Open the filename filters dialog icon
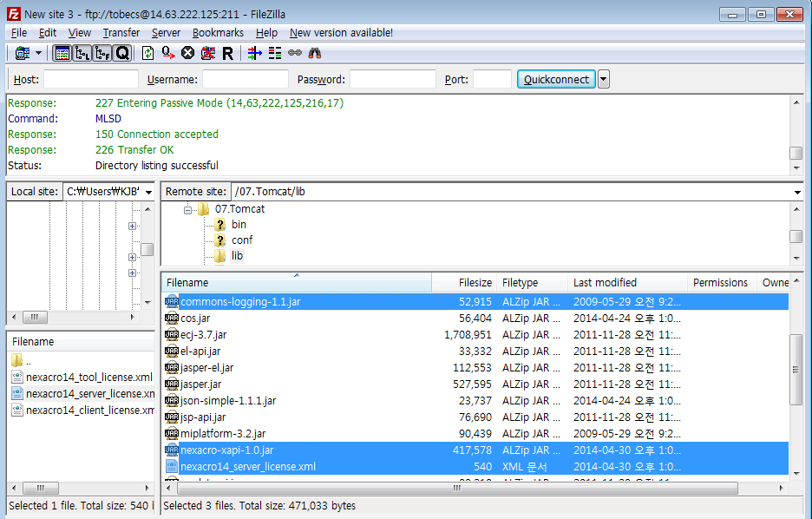The height and width of the screenshot is (519, 812). pos(254,53)
